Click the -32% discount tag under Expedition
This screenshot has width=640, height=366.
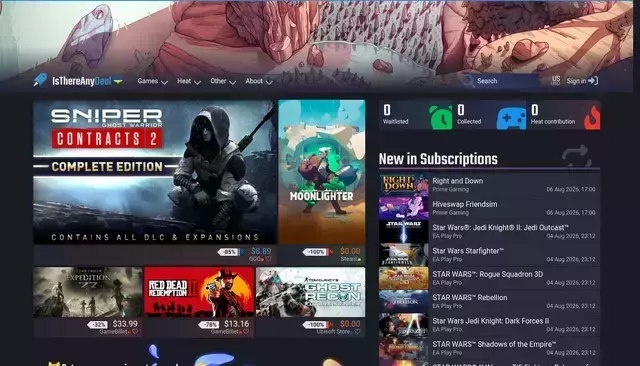tap(98, 325)
